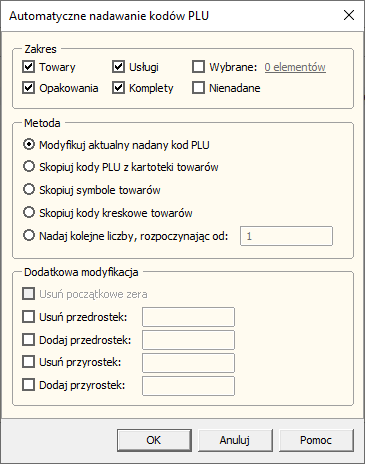Click the Anuluj button
Screen dimensions: 365x464
pos(235,440)
